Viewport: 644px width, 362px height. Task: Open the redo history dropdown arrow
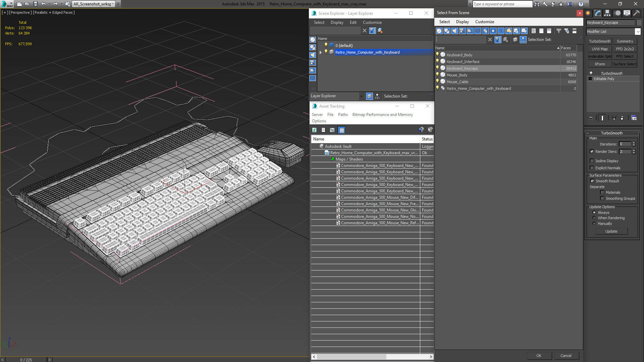click(x=61, y=4)
